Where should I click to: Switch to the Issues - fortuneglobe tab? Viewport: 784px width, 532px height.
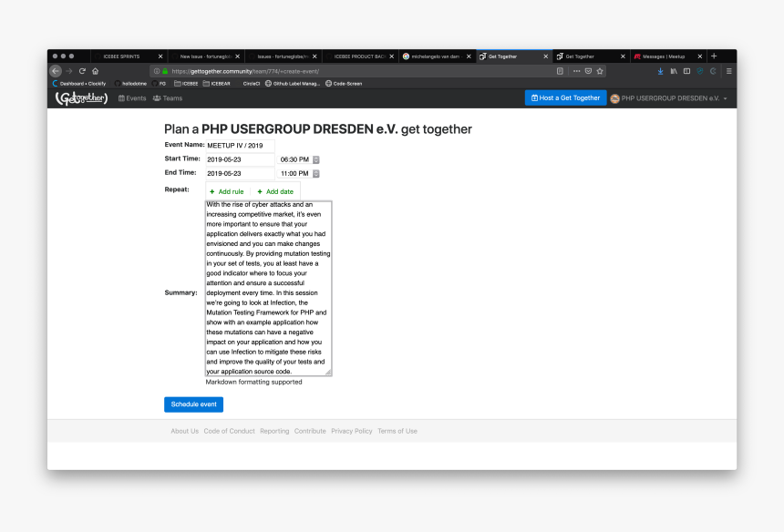tap(283, 56)
